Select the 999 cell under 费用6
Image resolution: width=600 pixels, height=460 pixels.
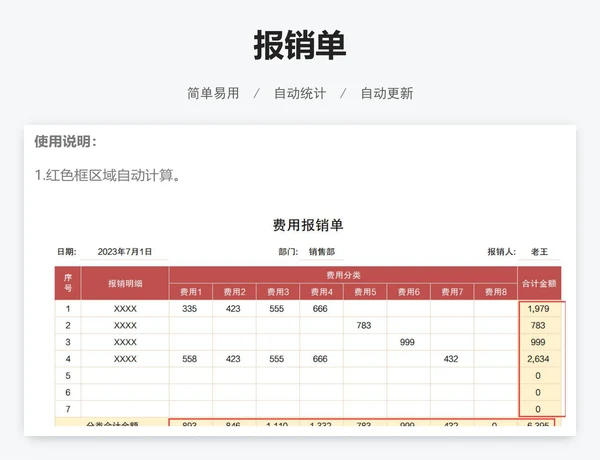[x=409, y=342]
